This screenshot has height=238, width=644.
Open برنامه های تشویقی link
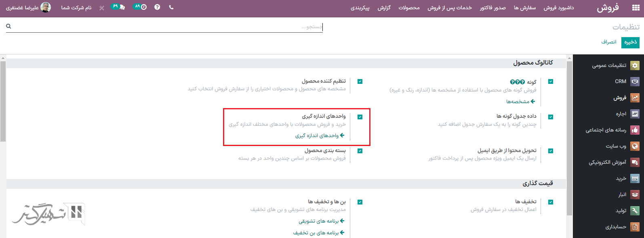[x=322, y=221]
